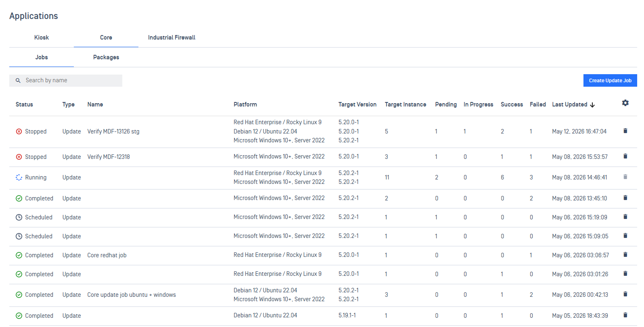
Task: Open the Industrial Firewall tab
Action: point(171,37)
